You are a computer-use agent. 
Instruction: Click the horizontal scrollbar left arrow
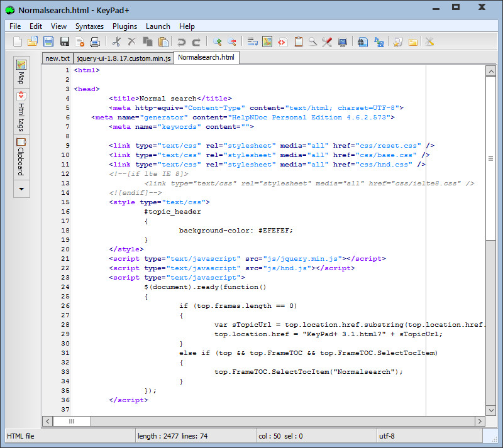tap(48, 421)
